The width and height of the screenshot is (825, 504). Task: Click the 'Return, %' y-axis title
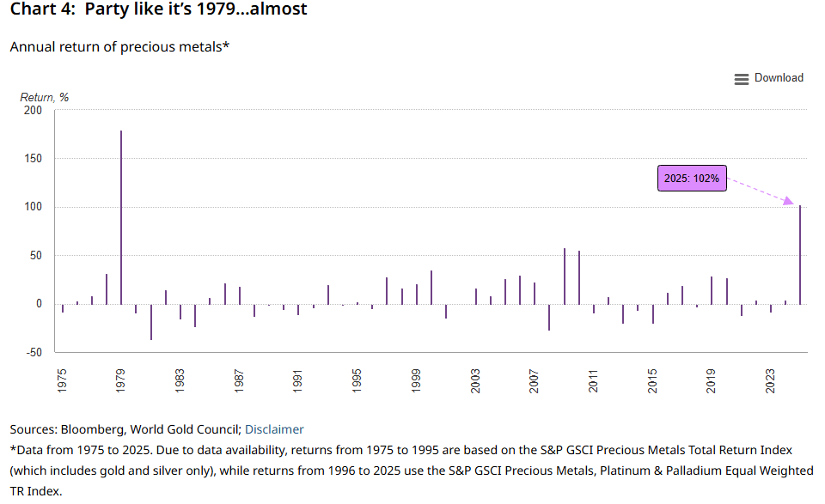(x=45, y=97)
